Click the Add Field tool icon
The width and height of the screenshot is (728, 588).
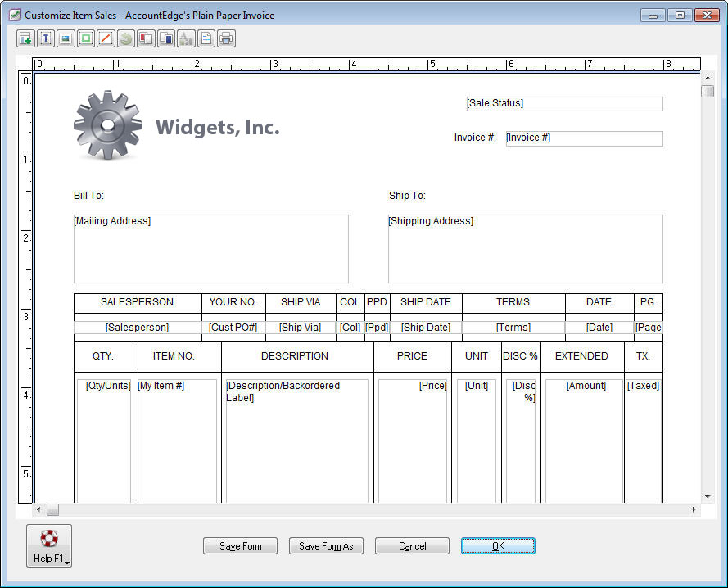click(25, 38)
